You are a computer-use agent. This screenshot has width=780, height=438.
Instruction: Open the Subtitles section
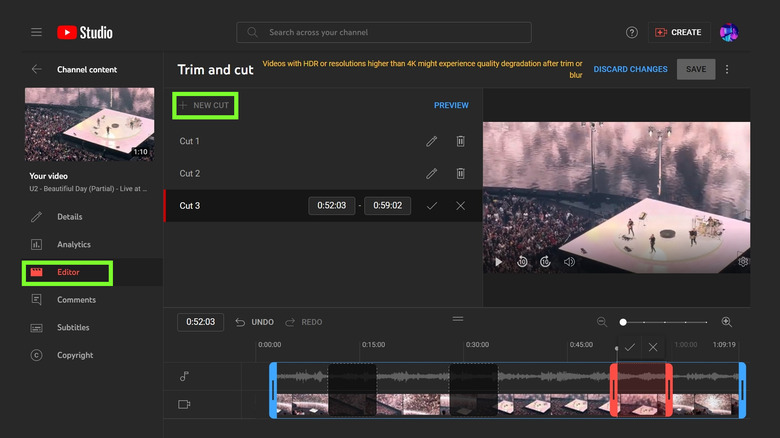click(73, 327)
